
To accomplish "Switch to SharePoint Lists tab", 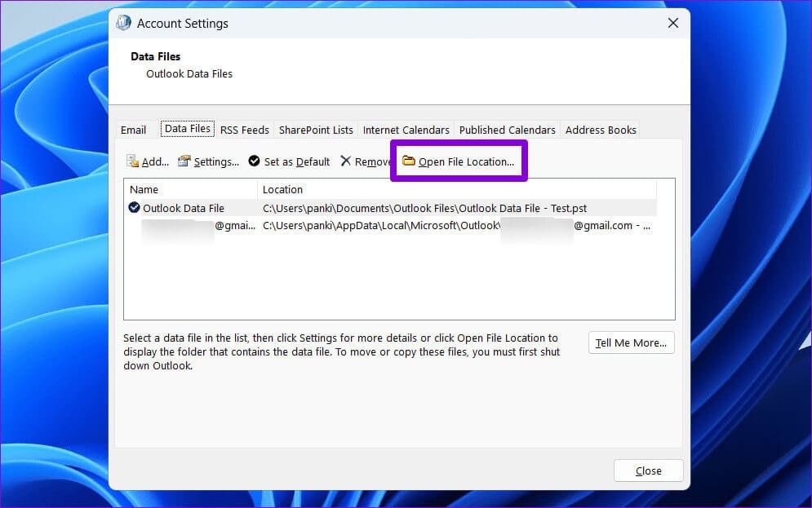I will click(316, 130).
